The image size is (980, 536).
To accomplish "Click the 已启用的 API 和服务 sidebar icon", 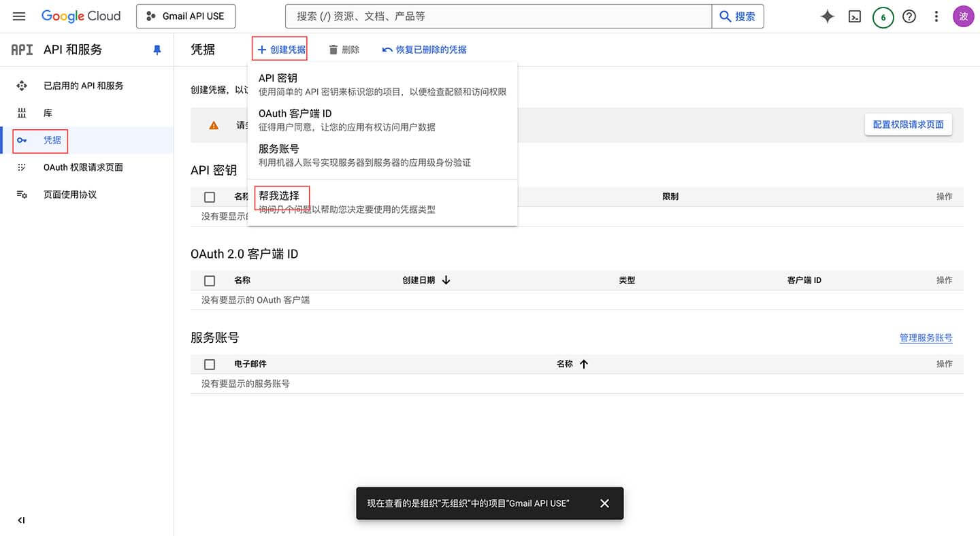I will click(x=22, y=86).
